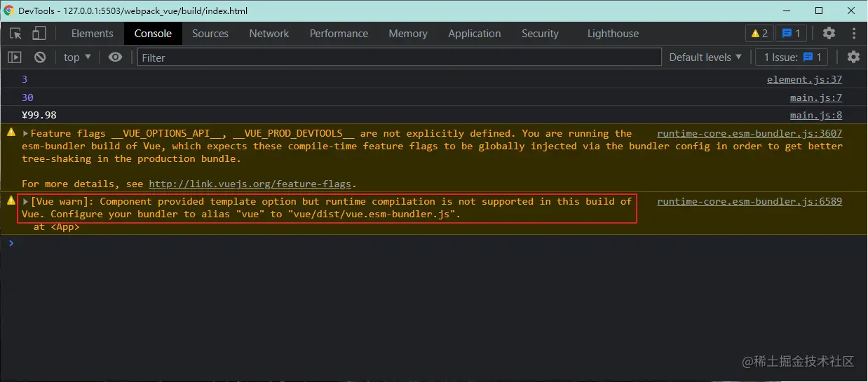
Task: Select the logged value 3
Action: (25, 80)
